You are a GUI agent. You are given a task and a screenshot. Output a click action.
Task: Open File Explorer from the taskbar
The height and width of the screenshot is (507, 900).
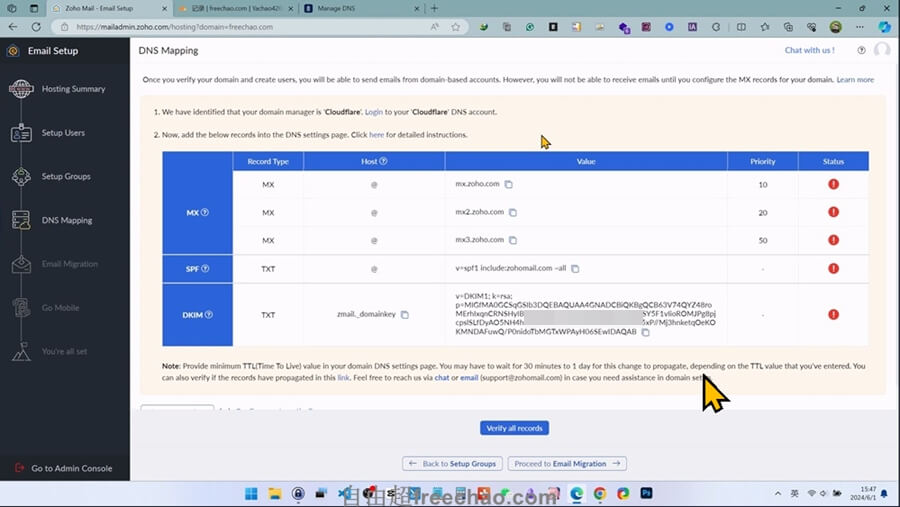pos(275,494)
